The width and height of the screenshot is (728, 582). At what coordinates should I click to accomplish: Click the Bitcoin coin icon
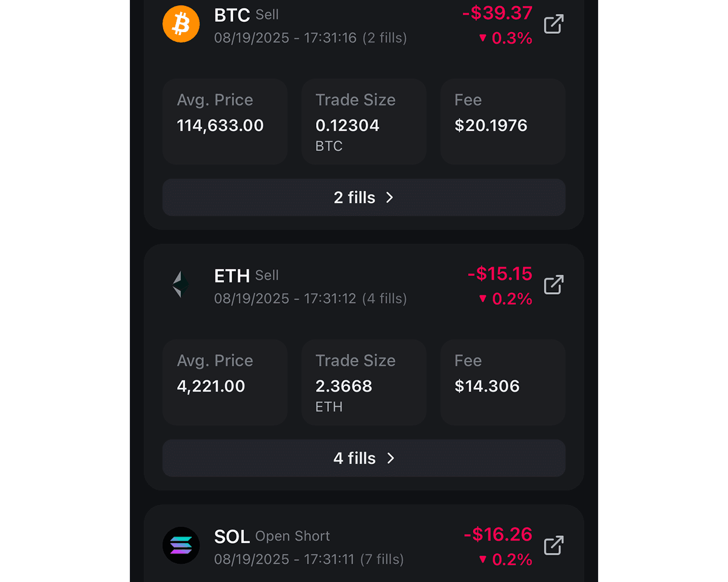coord(181,24)
